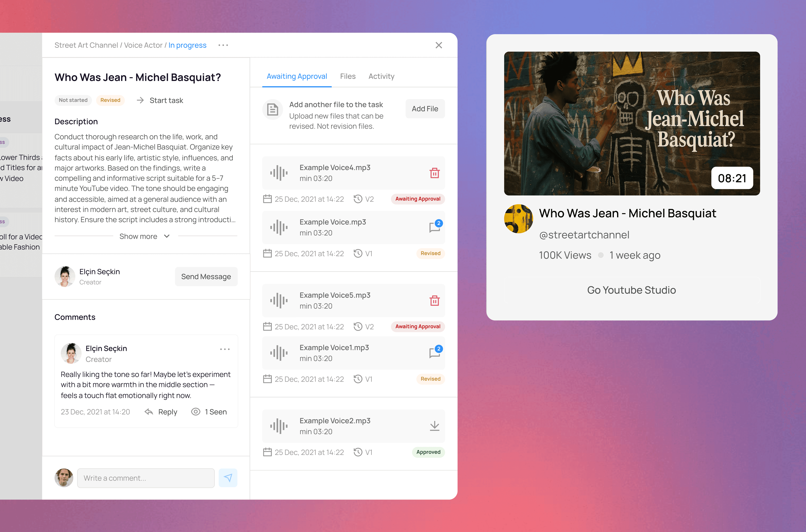Click Go Youtube Studio button
Image resolution: width=806 pixels, height=532 pixels.
(x=631, y=290)
